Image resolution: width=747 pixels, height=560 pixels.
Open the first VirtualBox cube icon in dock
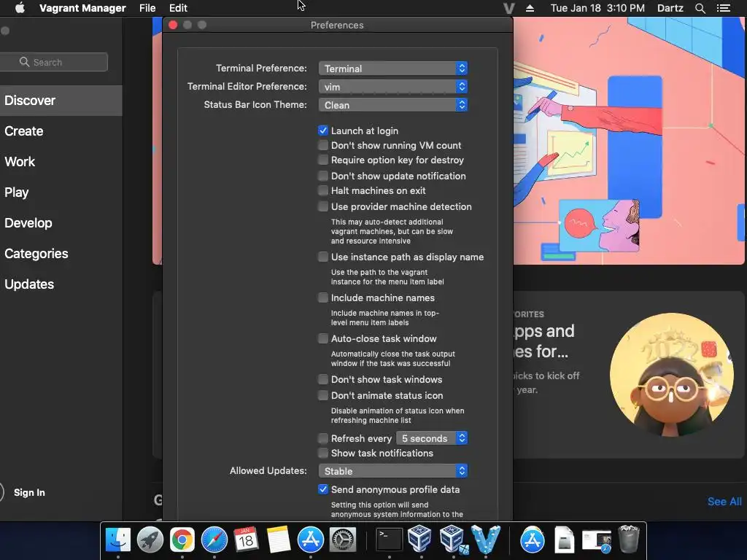pyautogui.click(x=420, y=539)
